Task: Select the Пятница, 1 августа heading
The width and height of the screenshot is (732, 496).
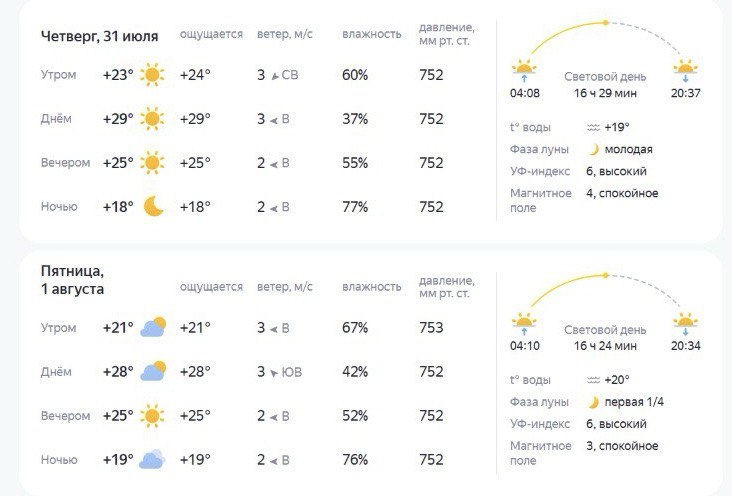Action: click(72, 280)
